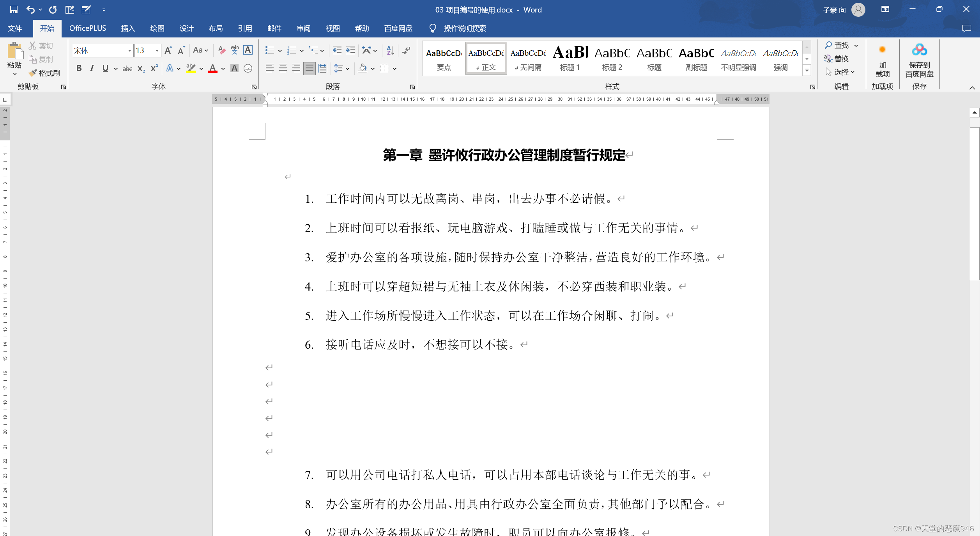
Task: Toggle Underline formatting
Action: pyautogui.click(x=105, y=69)
